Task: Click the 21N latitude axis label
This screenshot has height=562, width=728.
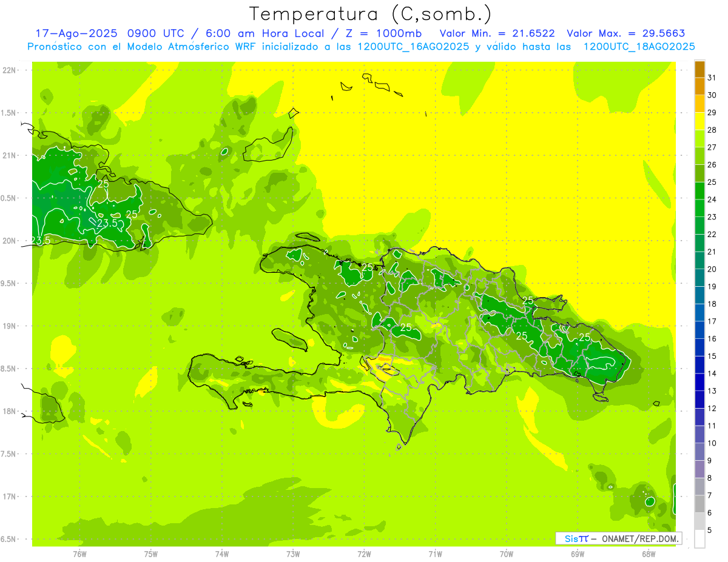Action: (8, 155)
